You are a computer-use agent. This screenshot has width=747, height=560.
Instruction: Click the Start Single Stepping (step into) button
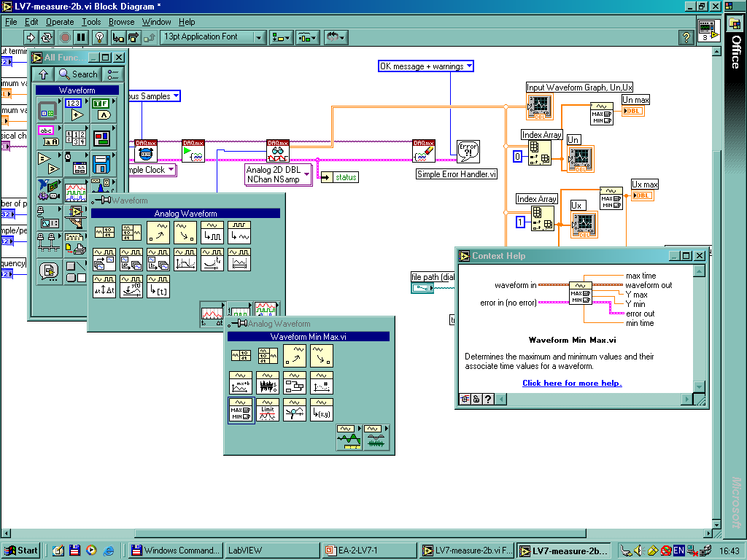(x=118, y=37)
